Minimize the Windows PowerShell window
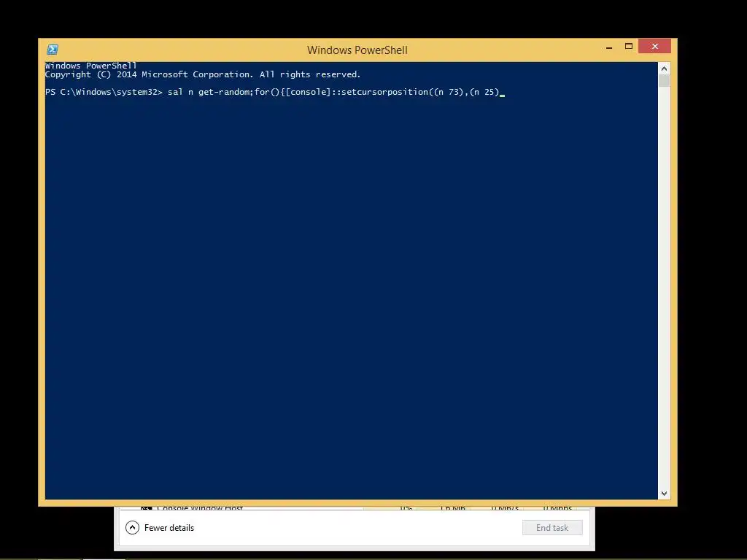Image resolution: width=747 pixels, height=560 pixels. (x=609, y=47)
